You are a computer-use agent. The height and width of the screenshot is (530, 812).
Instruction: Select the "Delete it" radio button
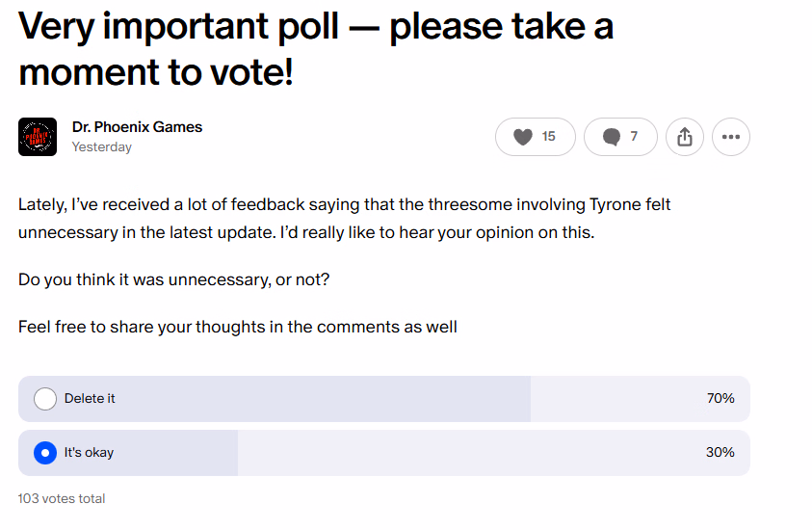coord(45,399)
